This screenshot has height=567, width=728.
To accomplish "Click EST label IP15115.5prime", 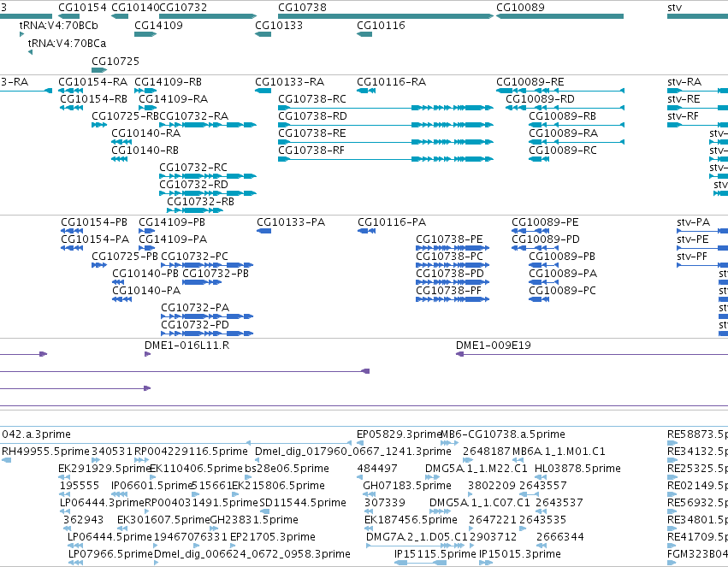I will (x=435, y=554).
